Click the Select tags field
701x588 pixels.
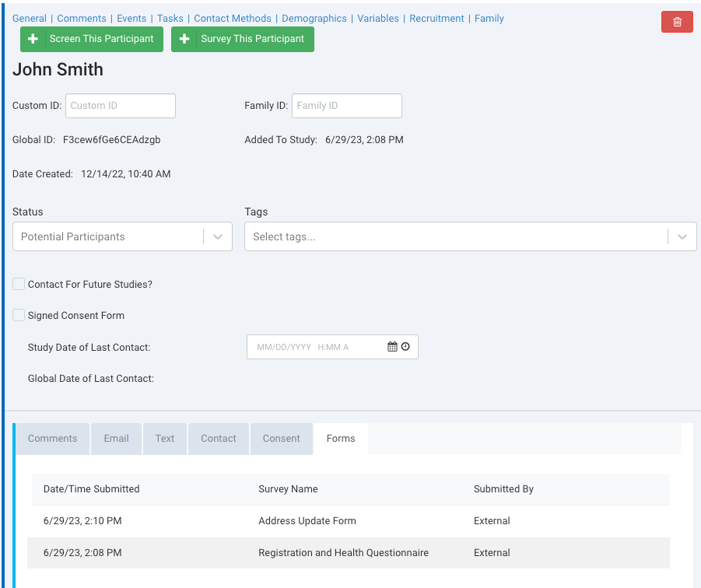coord(455,237)
